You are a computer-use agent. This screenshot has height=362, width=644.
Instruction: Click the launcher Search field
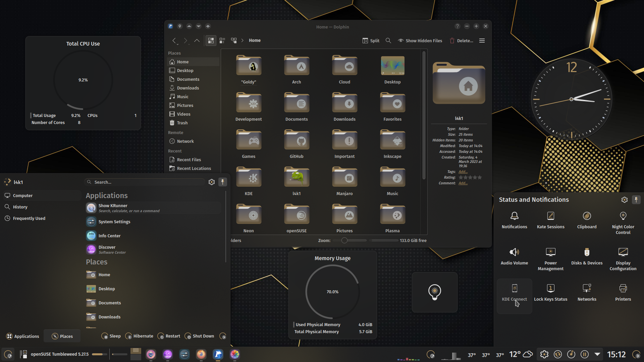(x=144, y=182)
